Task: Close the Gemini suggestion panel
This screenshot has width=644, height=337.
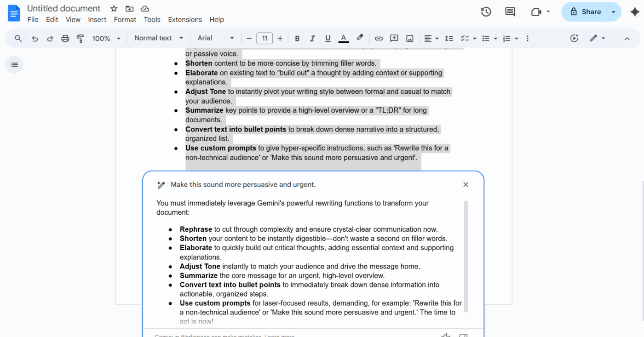Action: 466,184
